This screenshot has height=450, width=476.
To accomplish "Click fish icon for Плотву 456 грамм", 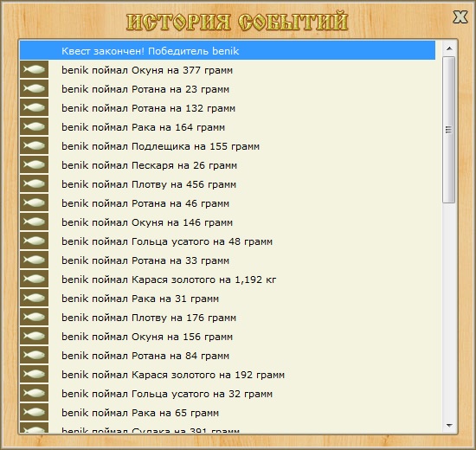I will point(34,183).
